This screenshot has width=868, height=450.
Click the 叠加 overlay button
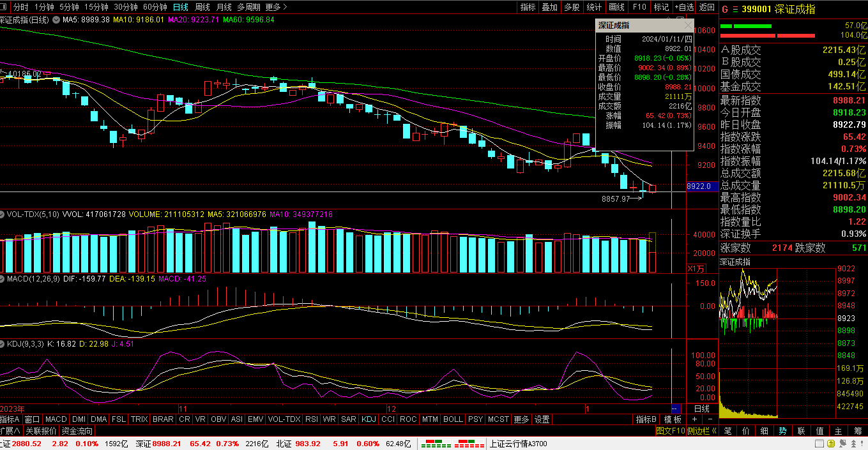coord(550,7)
